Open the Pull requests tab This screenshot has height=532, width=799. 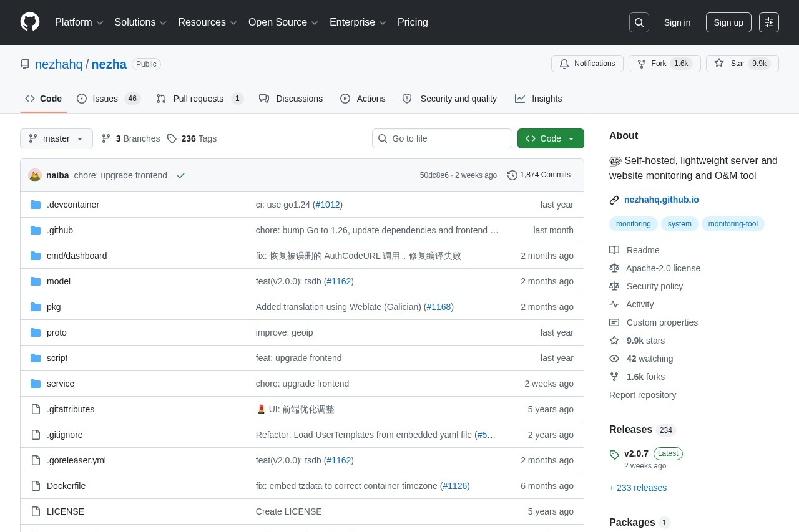(199, 99)
